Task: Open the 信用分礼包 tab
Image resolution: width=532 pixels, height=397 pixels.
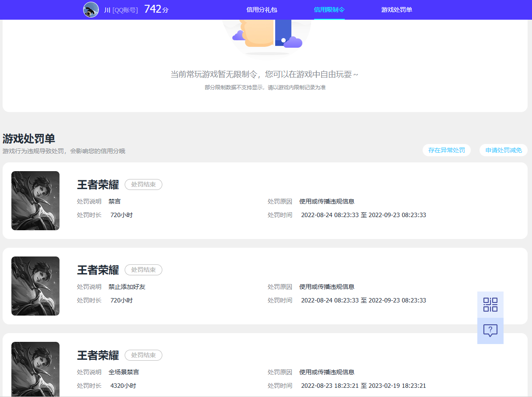Action: pos(262,10)
